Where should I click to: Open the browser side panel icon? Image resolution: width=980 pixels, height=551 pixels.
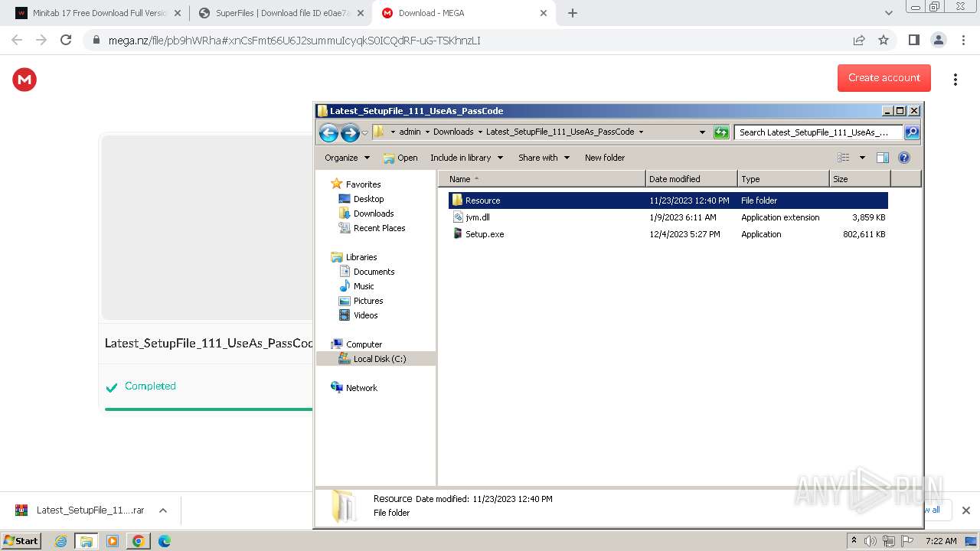tap(913, 40)
